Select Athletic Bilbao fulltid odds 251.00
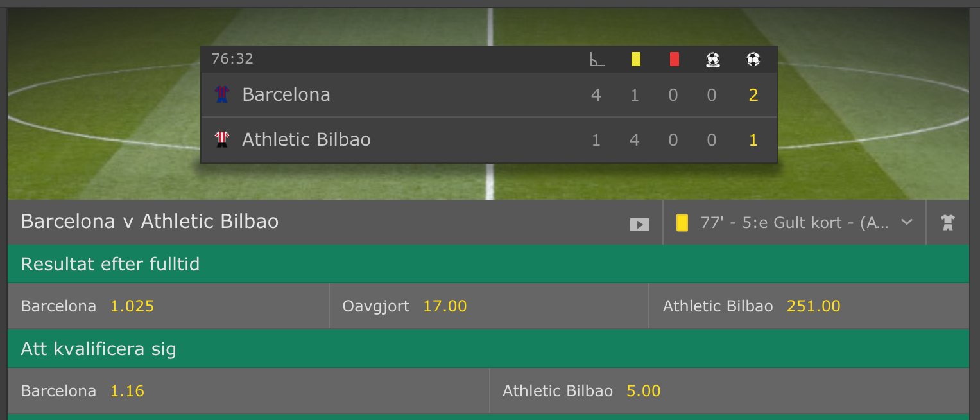 point(809,306)
